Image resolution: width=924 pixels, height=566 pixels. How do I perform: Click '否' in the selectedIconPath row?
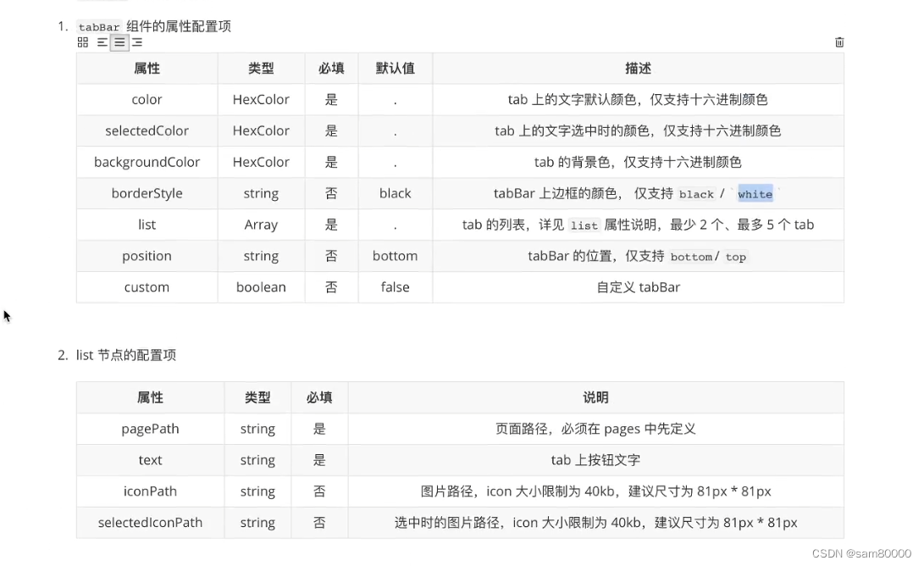tap(319, 523)
